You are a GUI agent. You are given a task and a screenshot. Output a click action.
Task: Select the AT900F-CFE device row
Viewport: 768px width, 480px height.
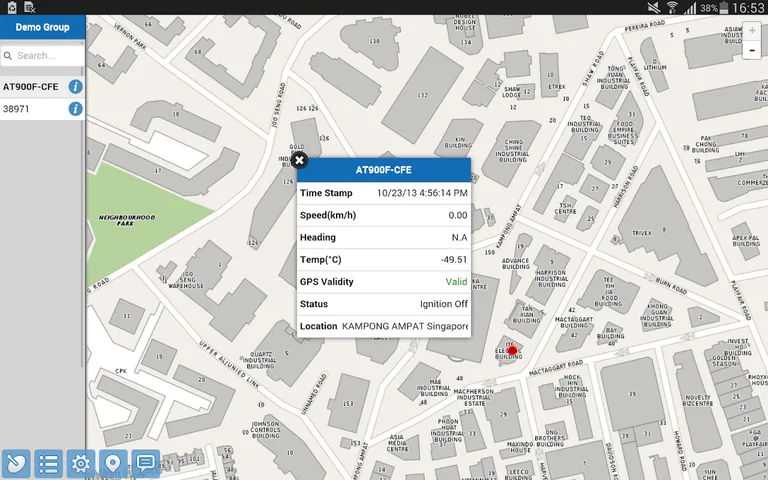tap(42, 87)
